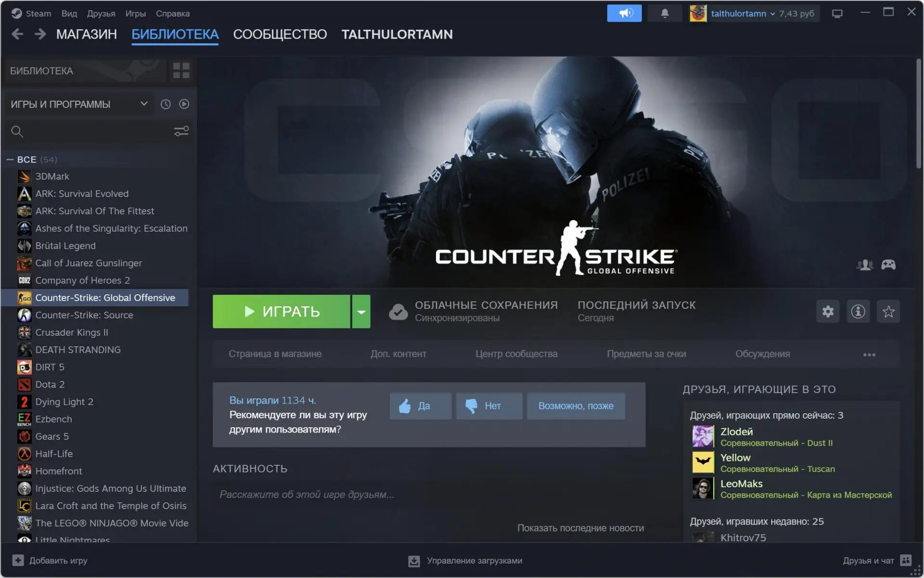Click Khitrov75 recent friend name
Image resolution: width=924 pixels, height=578 pixels.
[743, 538]
